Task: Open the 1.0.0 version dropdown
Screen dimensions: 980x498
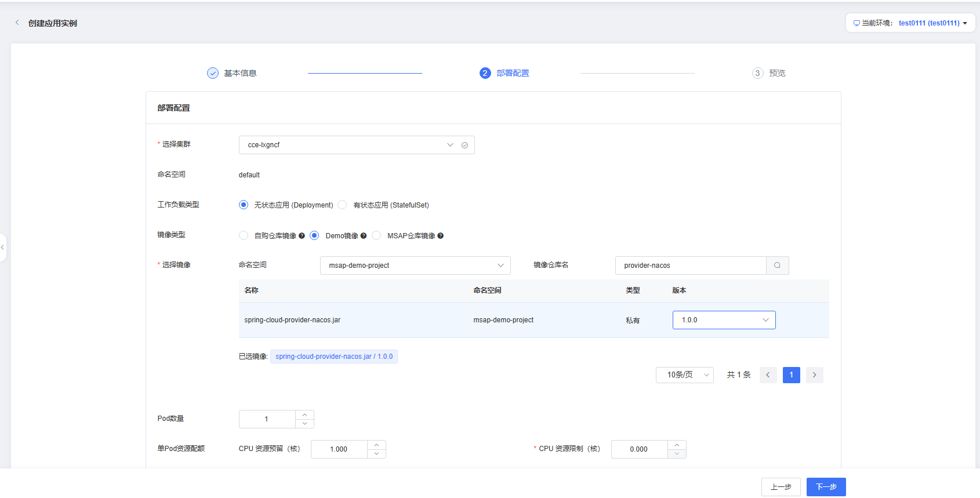Action: (x=724, y=320)
